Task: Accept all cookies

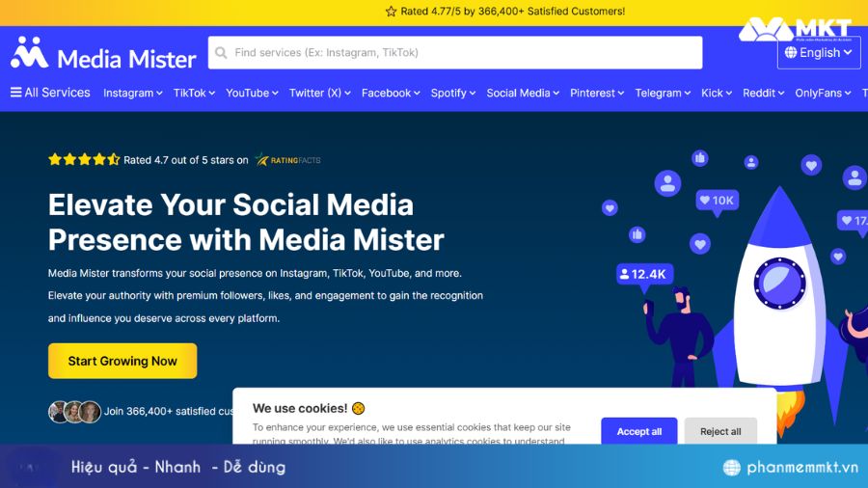Action: (639, 431)
